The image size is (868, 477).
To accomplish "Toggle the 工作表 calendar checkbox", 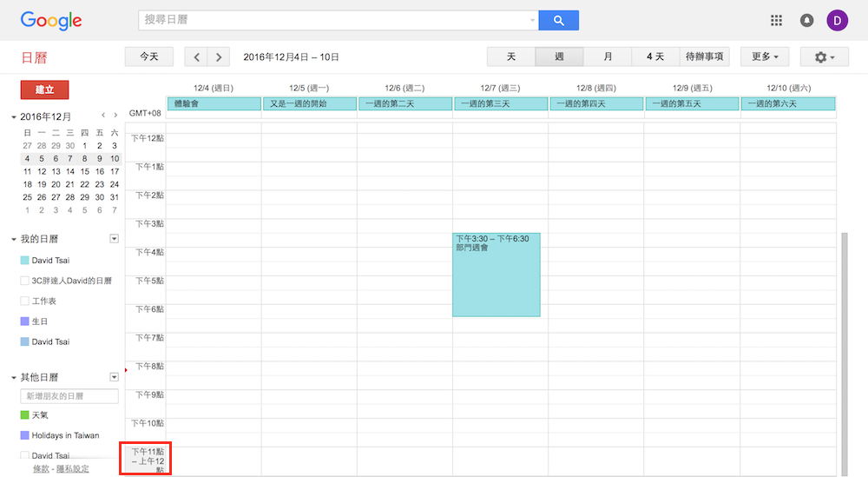I will (25, 301).
